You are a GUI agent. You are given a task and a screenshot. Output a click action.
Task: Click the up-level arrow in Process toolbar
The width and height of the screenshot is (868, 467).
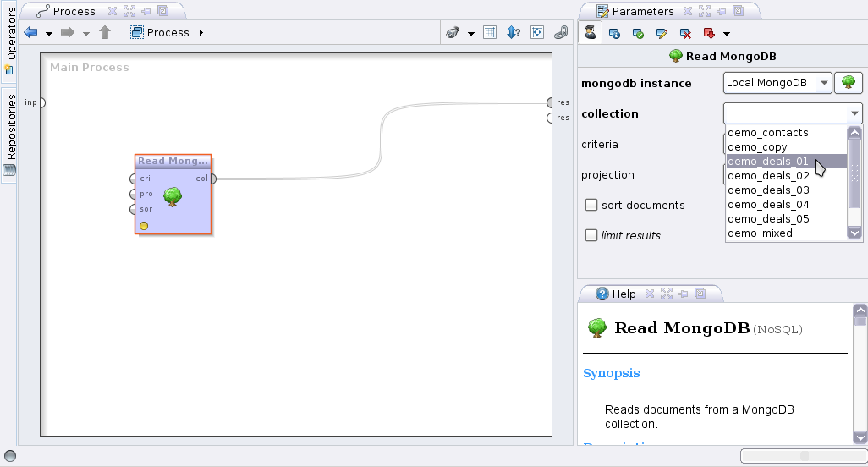[x=105, y=33]
